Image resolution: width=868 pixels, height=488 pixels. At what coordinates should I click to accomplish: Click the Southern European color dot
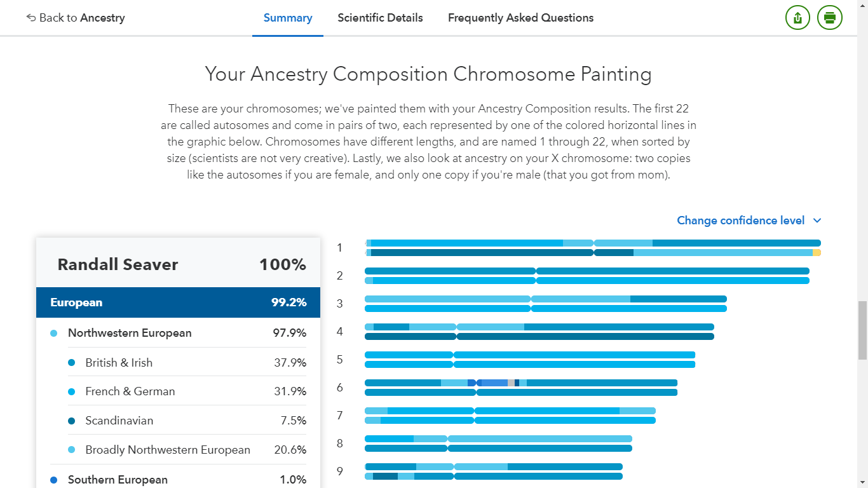click(x=54, y=480)
